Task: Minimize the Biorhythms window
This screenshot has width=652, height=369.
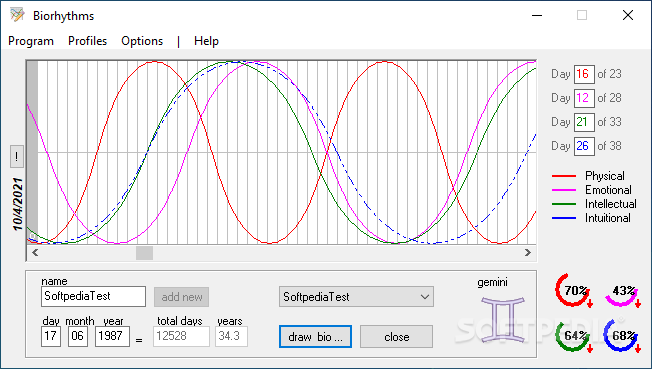Action: 537,15
